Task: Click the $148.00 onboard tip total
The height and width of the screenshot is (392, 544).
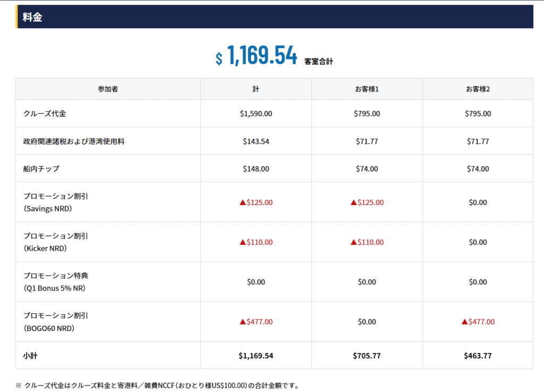Action: [x=256, y=169]
